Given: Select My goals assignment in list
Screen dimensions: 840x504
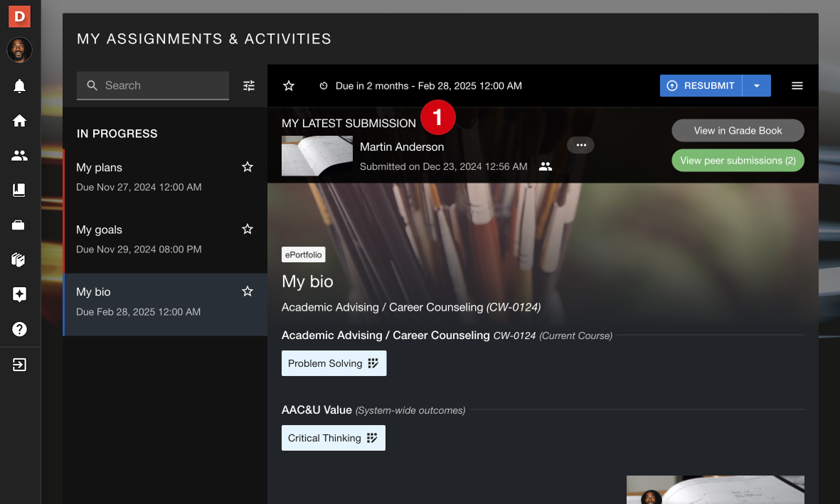Looking at the screenshot, I should [x=165, y=242].
